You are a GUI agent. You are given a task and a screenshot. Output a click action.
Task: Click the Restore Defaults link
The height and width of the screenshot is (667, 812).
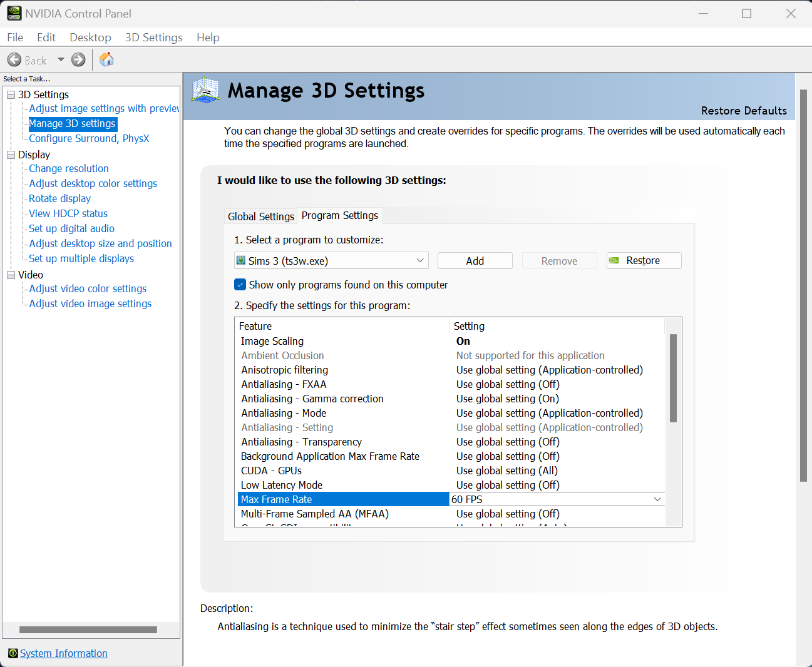click(x=744, y=111)
